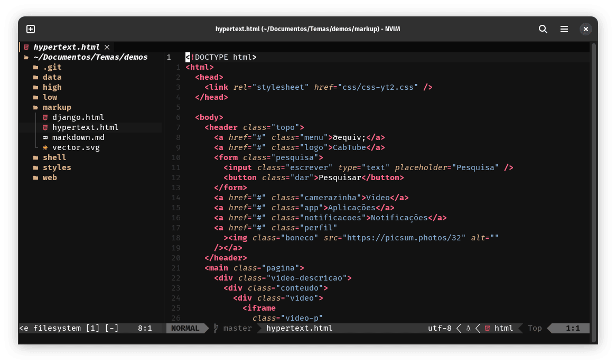The image size is (616, 364).
Task: Select hypertext.html in the file tree
Action: pos(85,127)
